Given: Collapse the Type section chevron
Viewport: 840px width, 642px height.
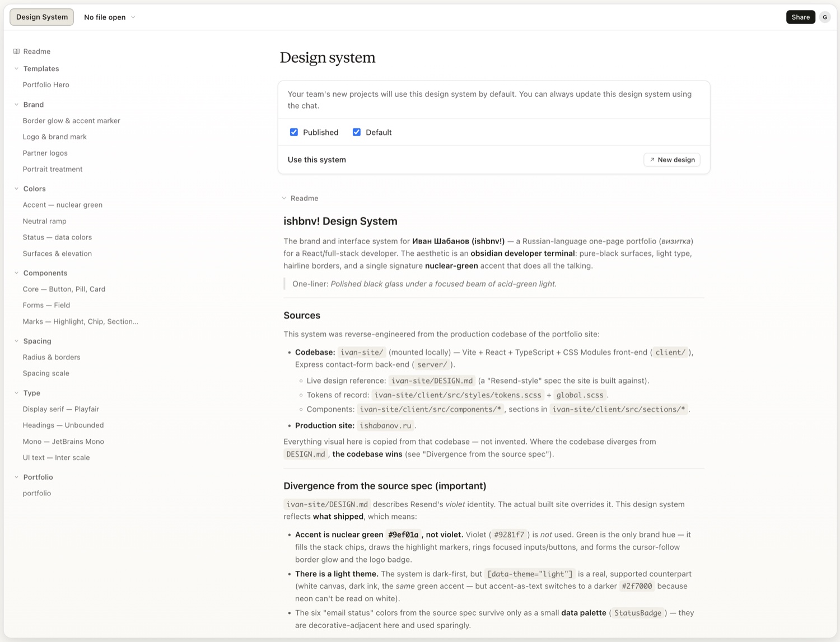Looking at the screenshot, I should pyautogui.click(x=16, y=393).
